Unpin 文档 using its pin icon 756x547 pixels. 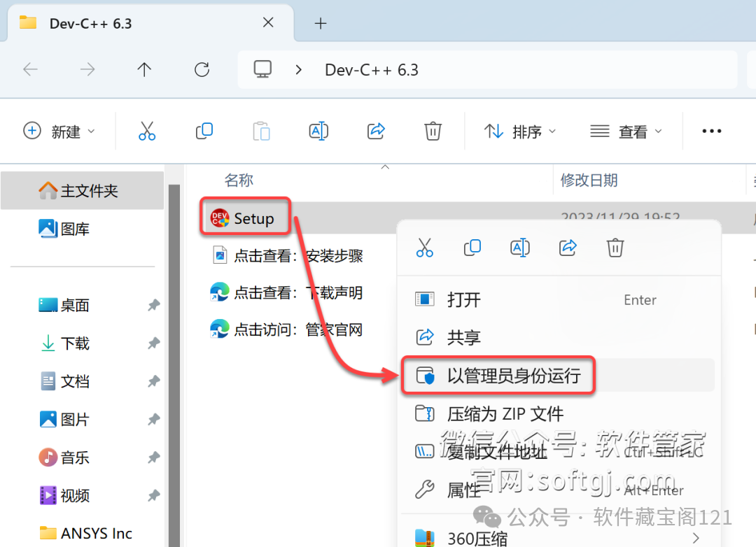[x=154, y=381]
